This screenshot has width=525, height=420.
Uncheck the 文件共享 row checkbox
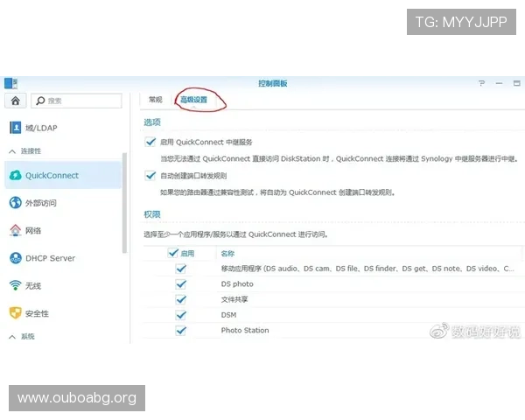[x=181, y=299]
